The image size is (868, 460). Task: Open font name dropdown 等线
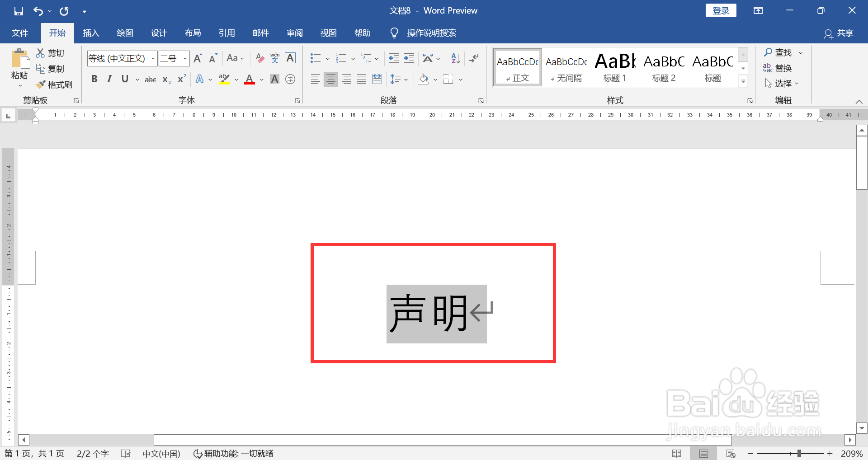[x=153, y=58]
